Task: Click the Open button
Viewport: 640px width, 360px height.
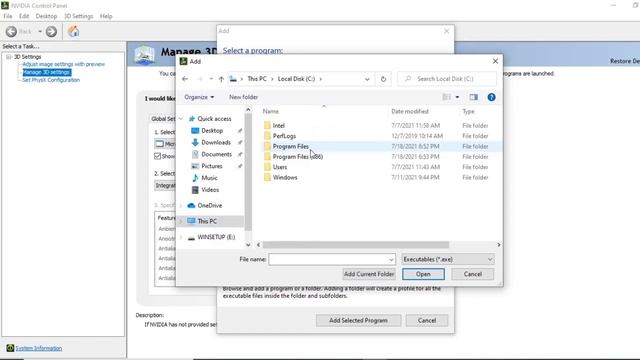Action: [x=423, y=274]
